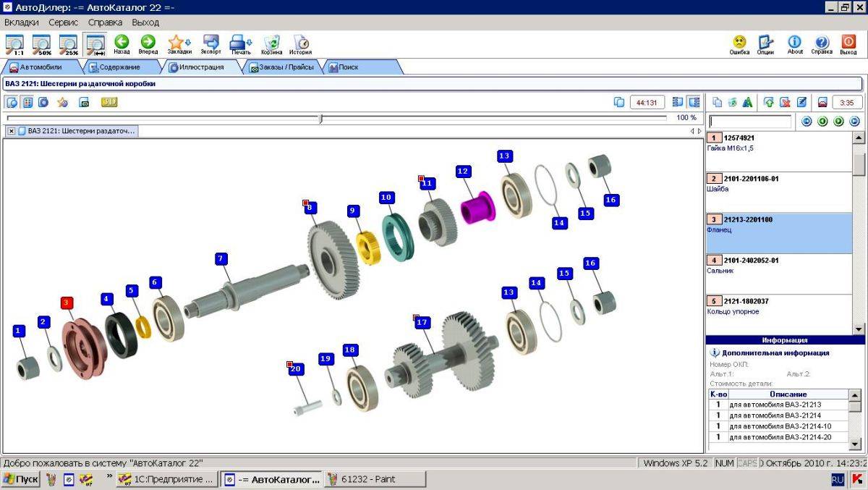Toggle the right parts-list layout
Viewport: 868px width, 490px height.
694,102
